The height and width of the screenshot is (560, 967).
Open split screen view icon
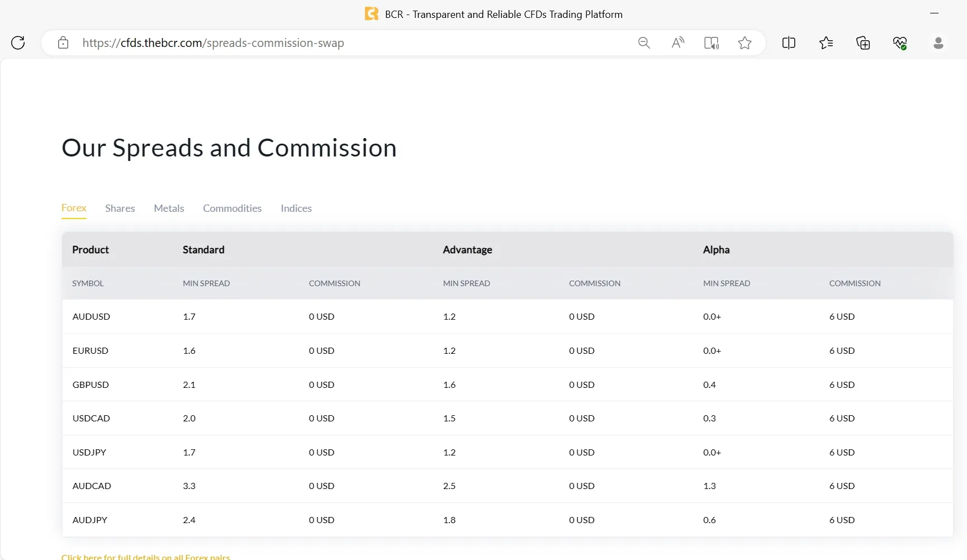tap(789, 43)
